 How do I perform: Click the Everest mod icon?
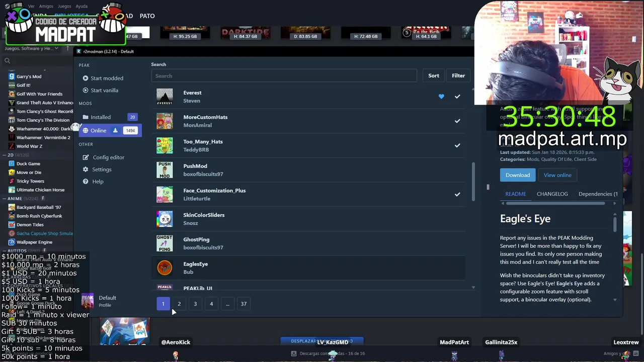point(165,97)
